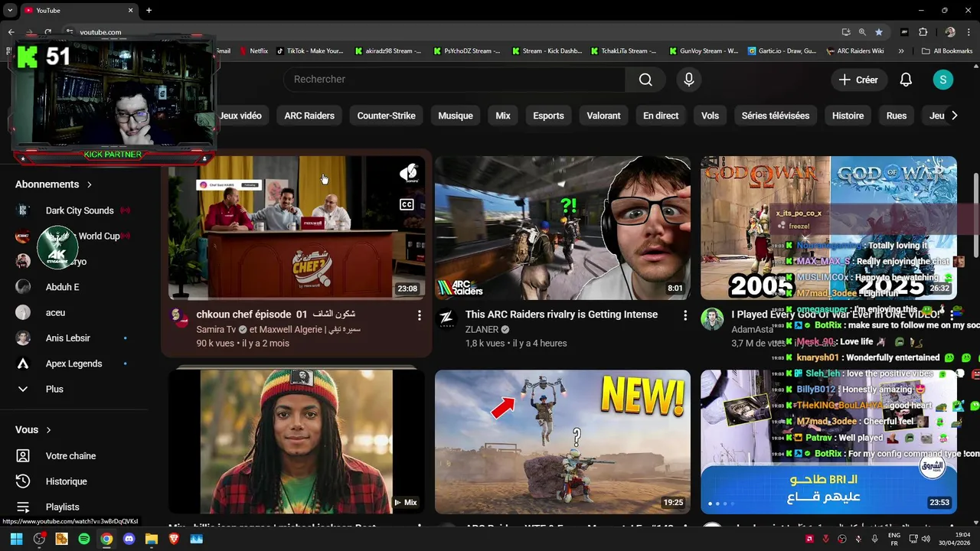Select the Vols filter chip
The image size is (980, 551).
[x=710, y=116]
